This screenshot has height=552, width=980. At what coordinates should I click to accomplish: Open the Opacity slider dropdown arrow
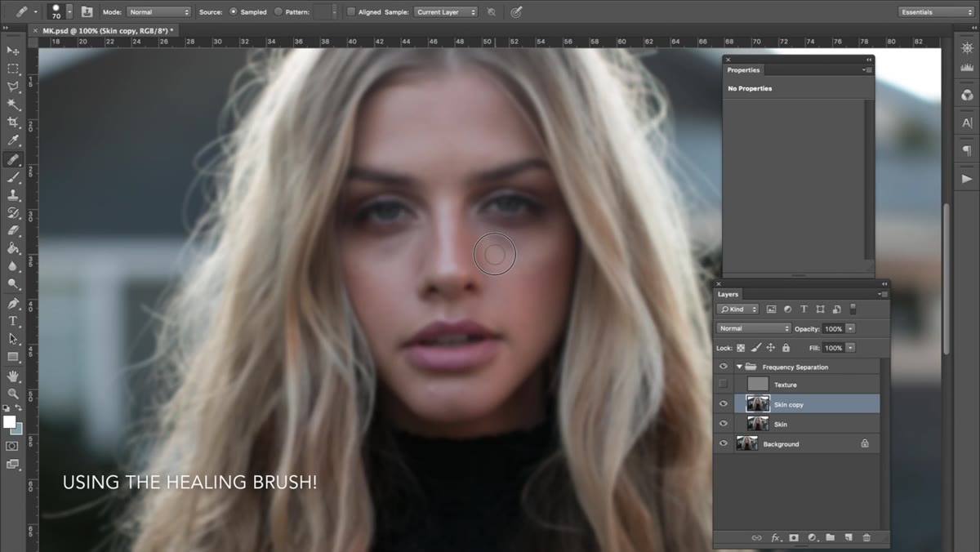[x=850, y=328]
